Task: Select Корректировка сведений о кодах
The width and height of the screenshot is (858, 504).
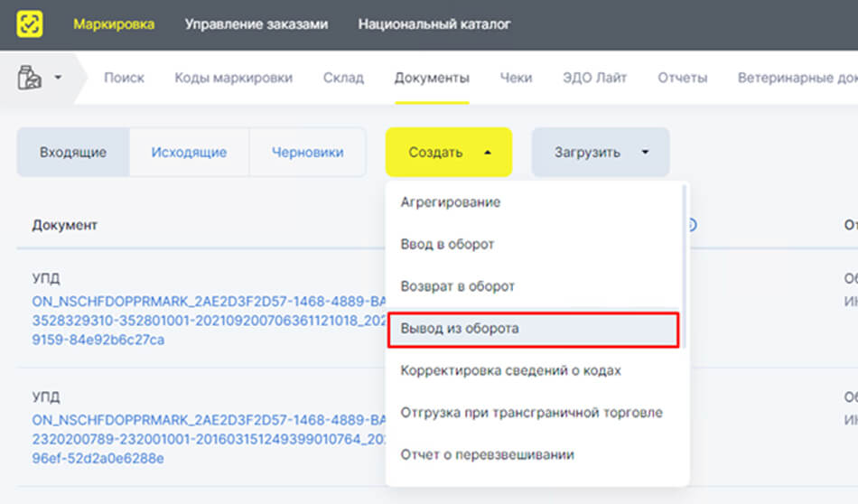Action: (x=510, y=370)
